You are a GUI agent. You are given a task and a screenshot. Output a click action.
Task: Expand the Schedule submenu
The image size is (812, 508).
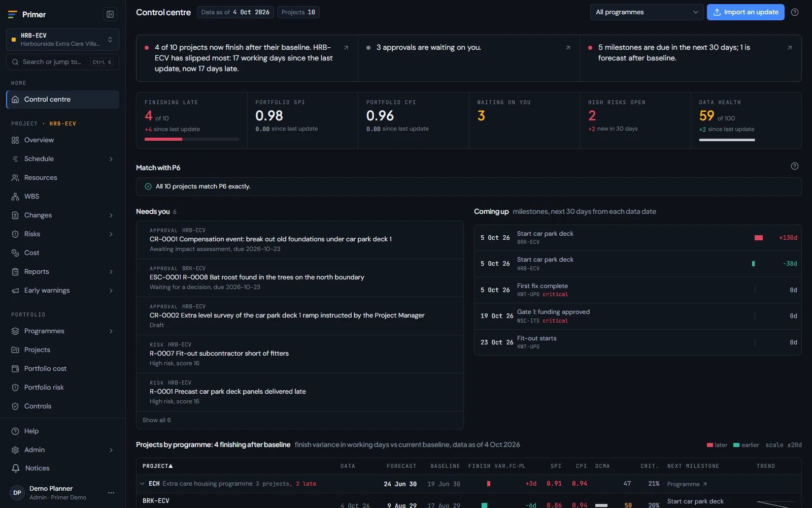pyautogui.click(x=111, y=159)
